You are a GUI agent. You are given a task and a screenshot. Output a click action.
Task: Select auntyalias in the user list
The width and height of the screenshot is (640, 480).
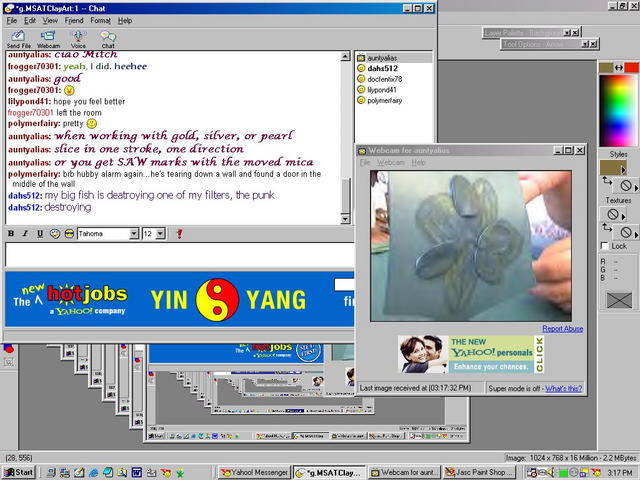394,58
